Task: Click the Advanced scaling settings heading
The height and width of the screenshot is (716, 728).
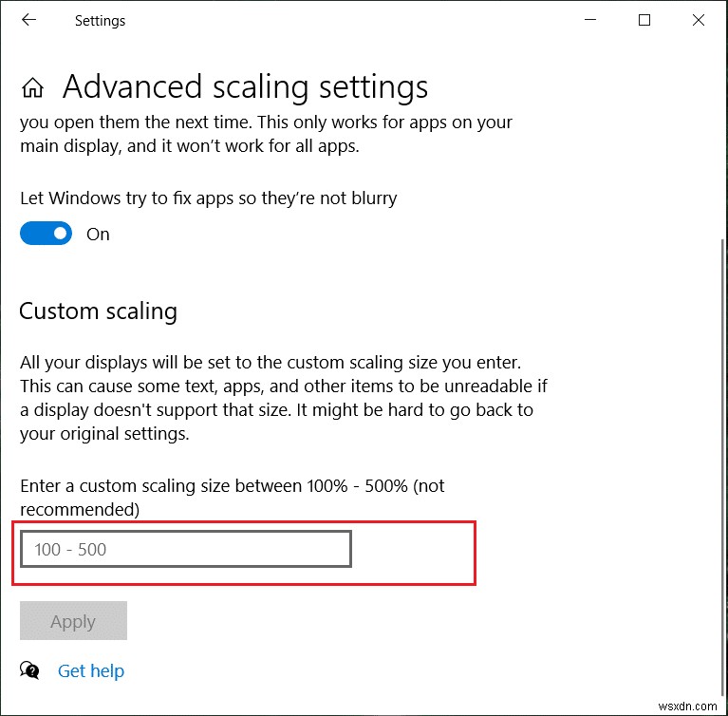Action: [245, 87]
